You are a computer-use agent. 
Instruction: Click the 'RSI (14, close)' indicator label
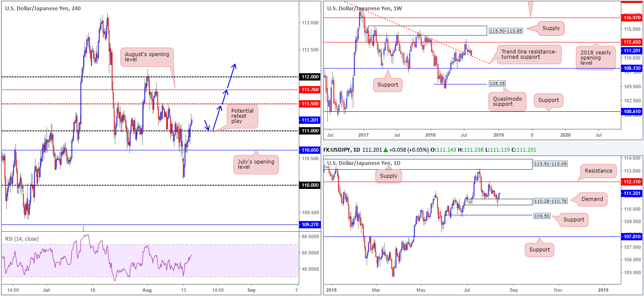[x=22, y=238]
